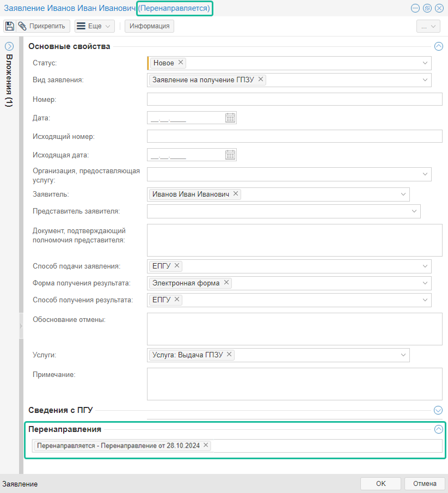Click the Информация button

click(x=149, y=26)
